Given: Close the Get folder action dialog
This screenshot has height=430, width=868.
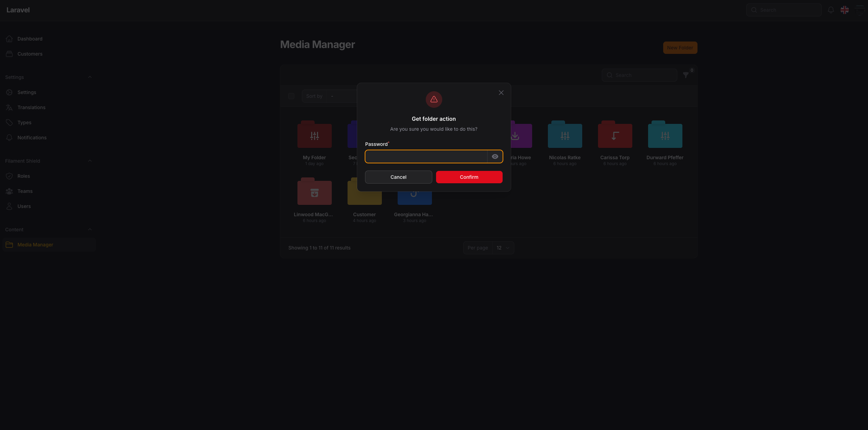Looking at the screenshot, I should pos(501,93).
